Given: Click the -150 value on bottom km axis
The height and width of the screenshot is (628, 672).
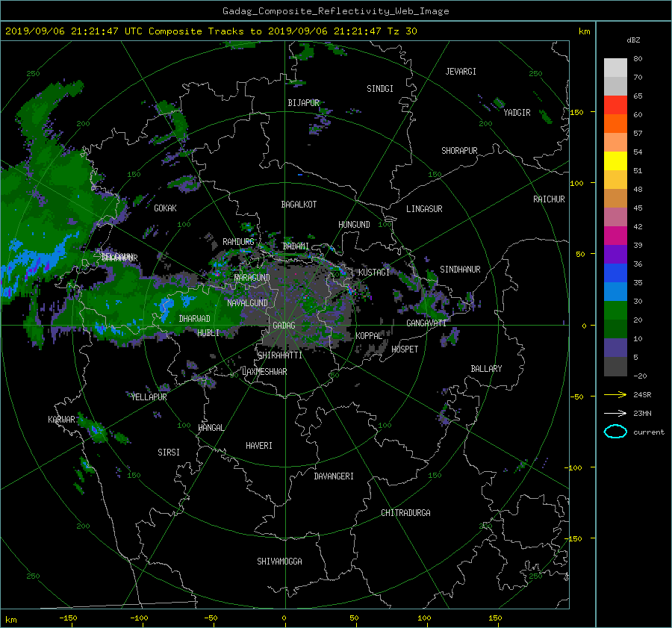Looking at the screenshot, I should tap(68, 618).
